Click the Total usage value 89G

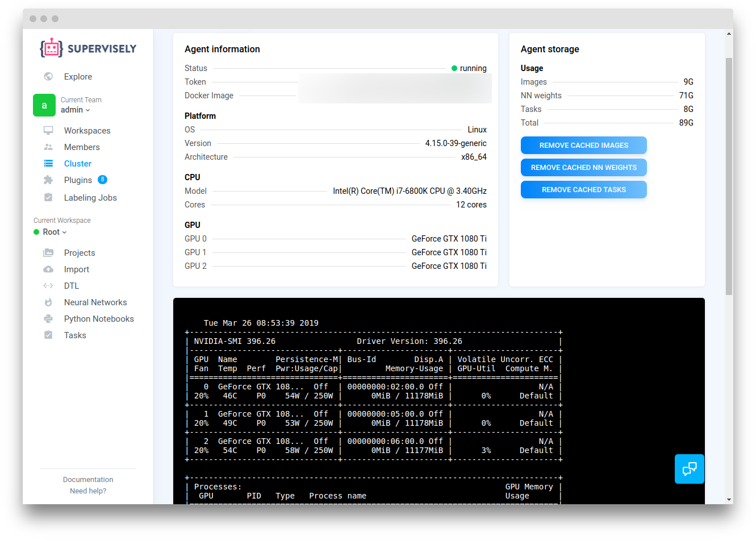[686, 123]
